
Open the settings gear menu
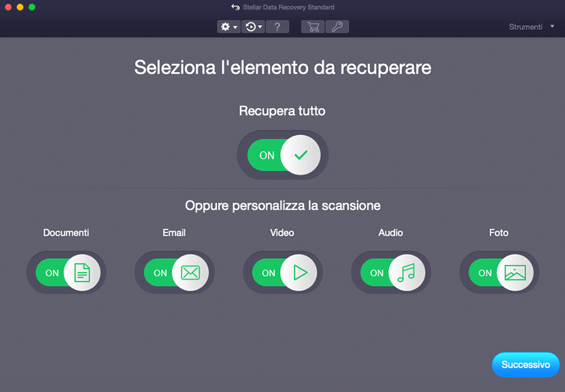tap(225, 27)
